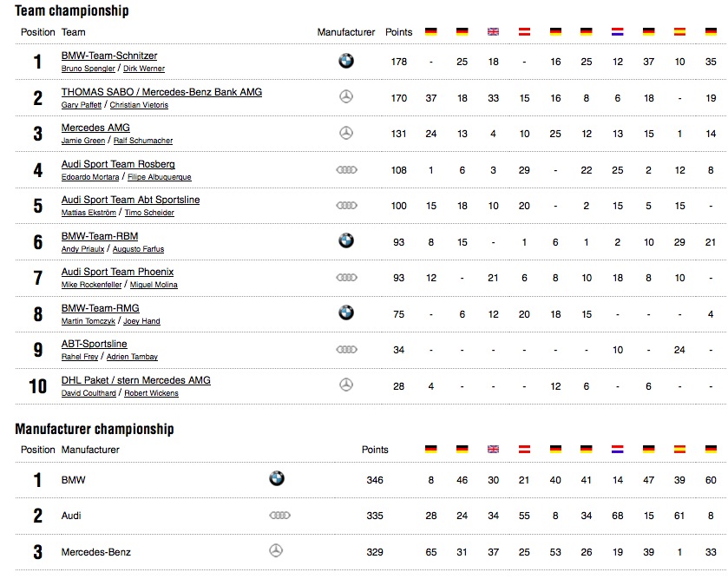Open the BMW-Team-Schnitzer team link

pyautogui.click(x=109, y=56)
